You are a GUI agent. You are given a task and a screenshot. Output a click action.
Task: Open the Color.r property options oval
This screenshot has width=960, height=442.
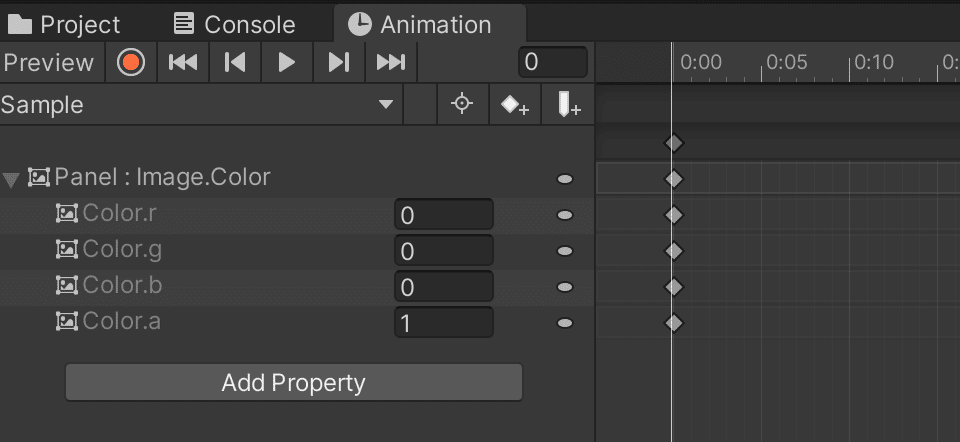[564, 215]
